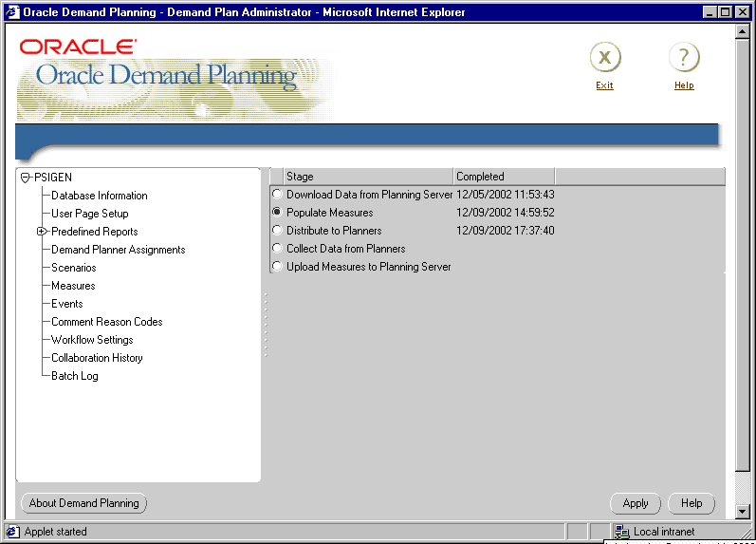The width and height of the screenshot is (756, 544).
Task: Select Predefined Reports in the tree
Action: (x=95, y=232)
